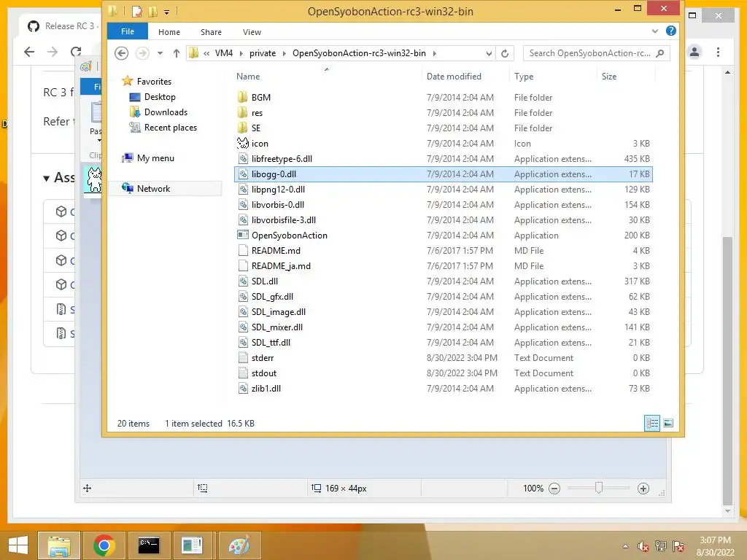Switch to the Release RC 3 tab

(63, 26)
